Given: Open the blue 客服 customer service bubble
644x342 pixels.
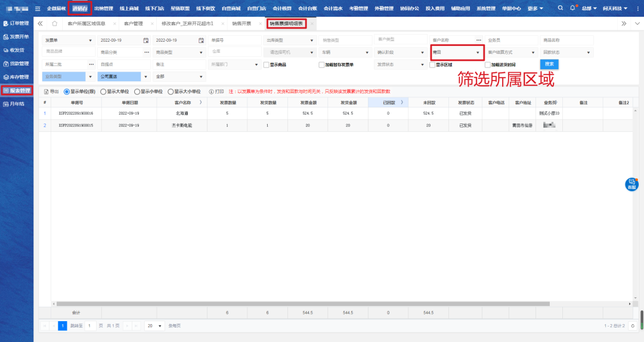Looking at the screenshot, I should point(631,184).
